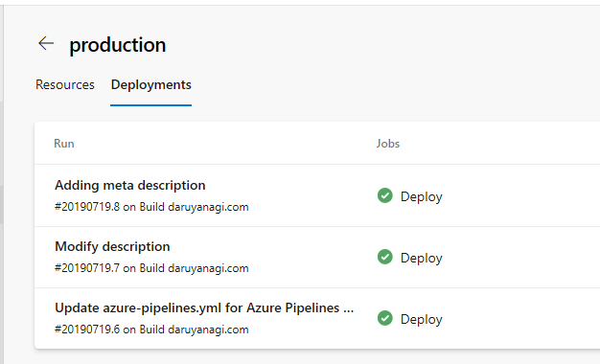Open the Adding meta description run
This screenshot has height=364, width=600.
tap(130, 185)
